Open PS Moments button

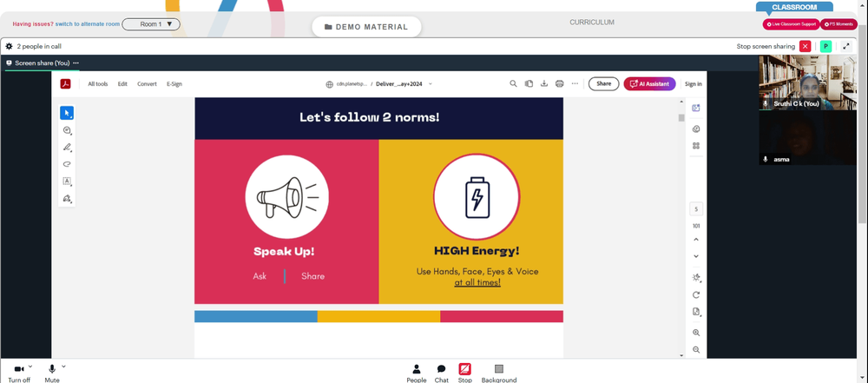tap(838, 24)
